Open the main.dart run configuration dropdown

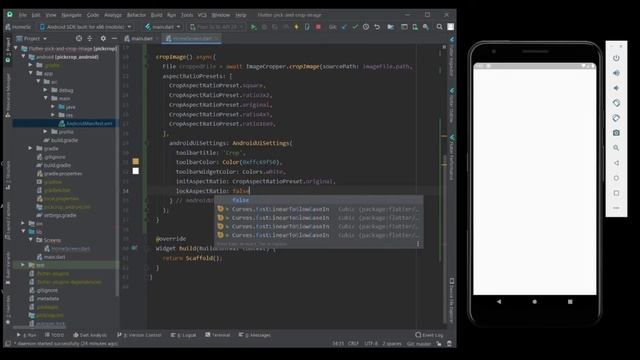tap(163, 27)
